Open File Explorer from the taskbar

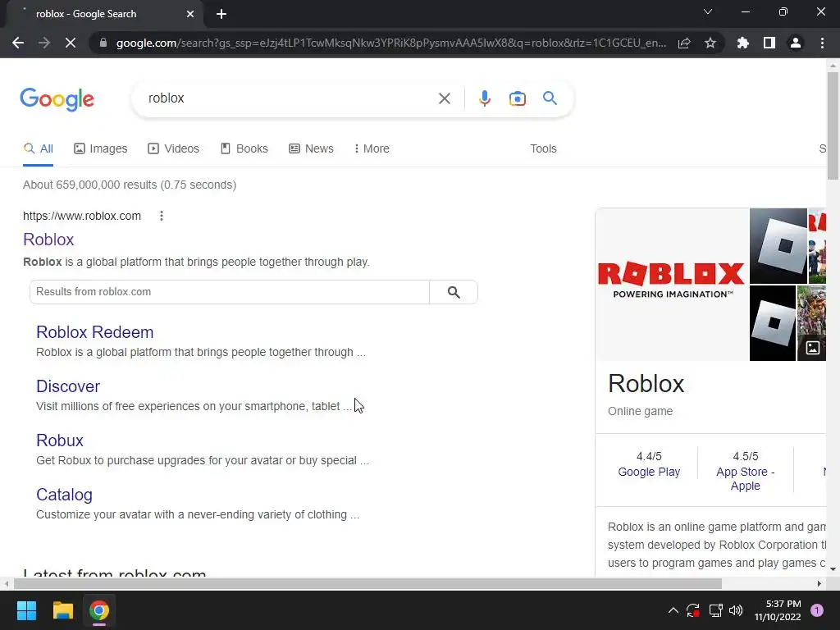[x=62, y=610]
